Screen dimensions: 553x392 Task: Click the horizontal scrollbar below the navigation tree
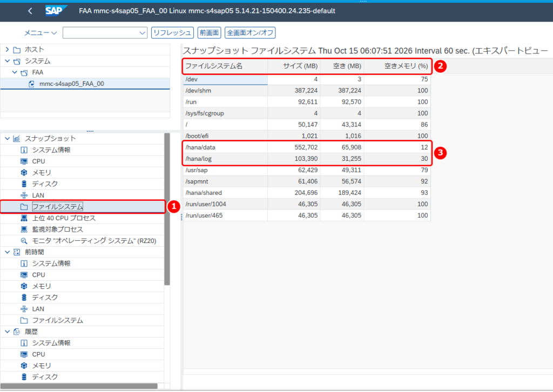coord(79,386)
